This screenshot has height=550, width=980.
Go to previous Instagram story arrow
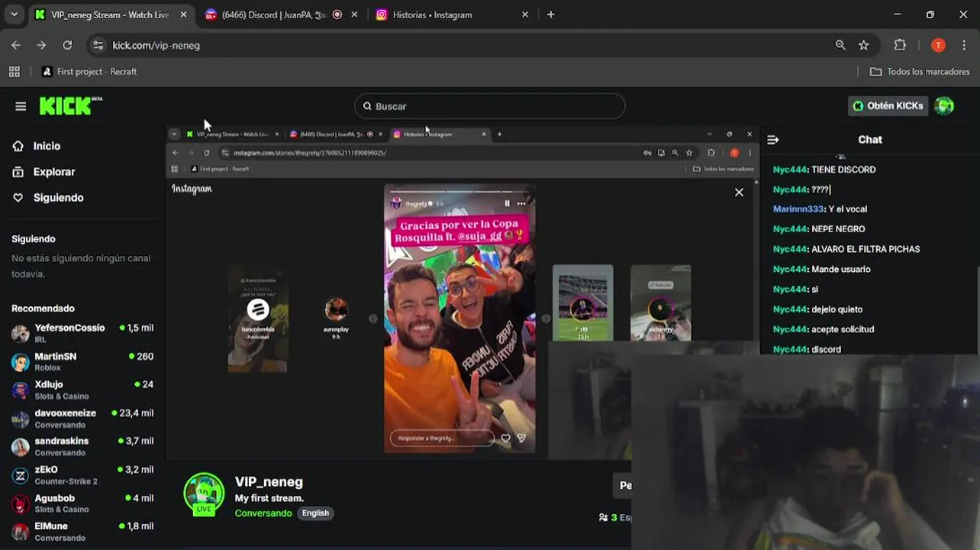(x=373, y=319)
